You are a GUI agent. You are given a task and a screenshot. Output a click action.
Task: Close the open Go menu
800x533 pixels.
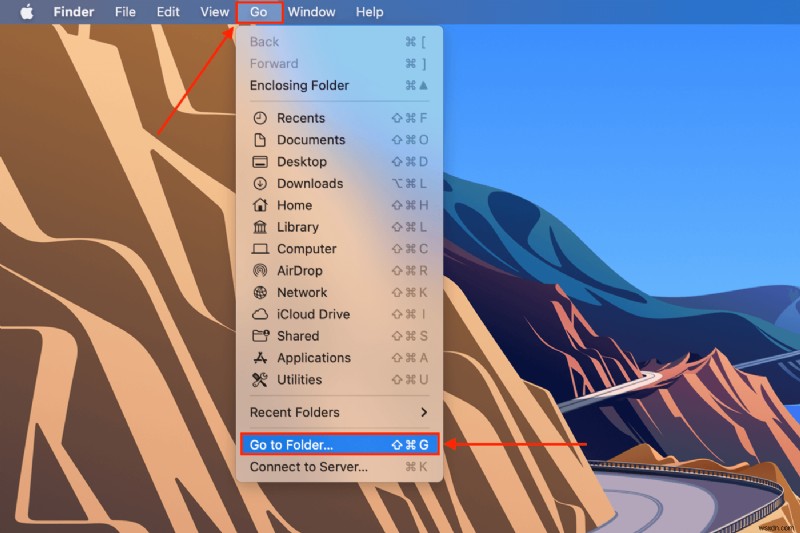(x=259, y=12)
